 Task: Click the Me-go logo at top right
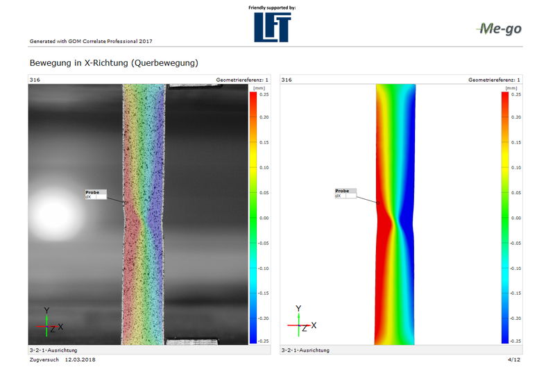point(499,28)
